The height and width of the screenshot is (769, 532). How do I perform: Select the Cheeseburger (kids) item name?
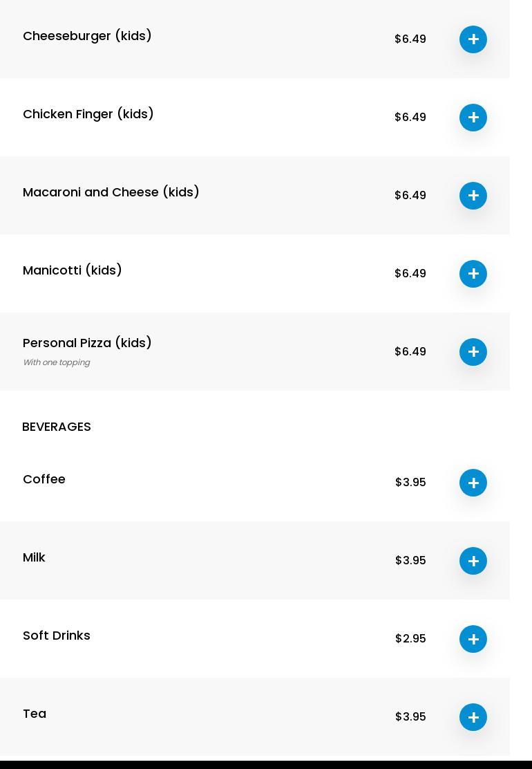click(87, 36)
